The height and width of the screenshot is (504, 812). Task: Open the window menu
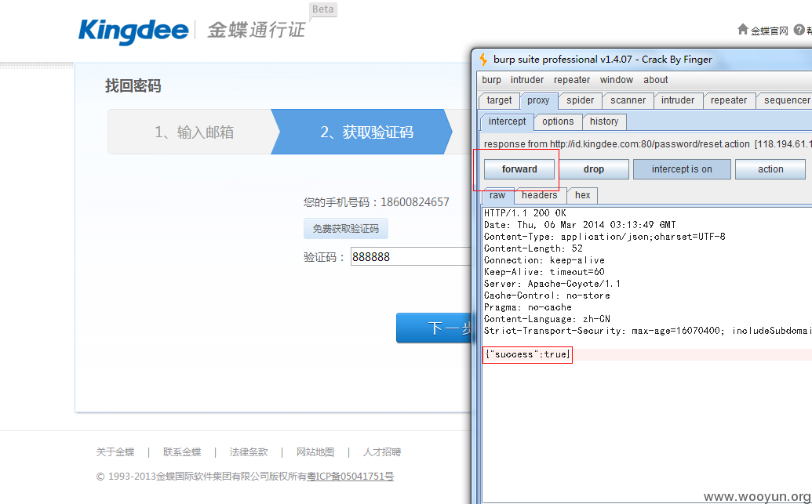[616, 80]
